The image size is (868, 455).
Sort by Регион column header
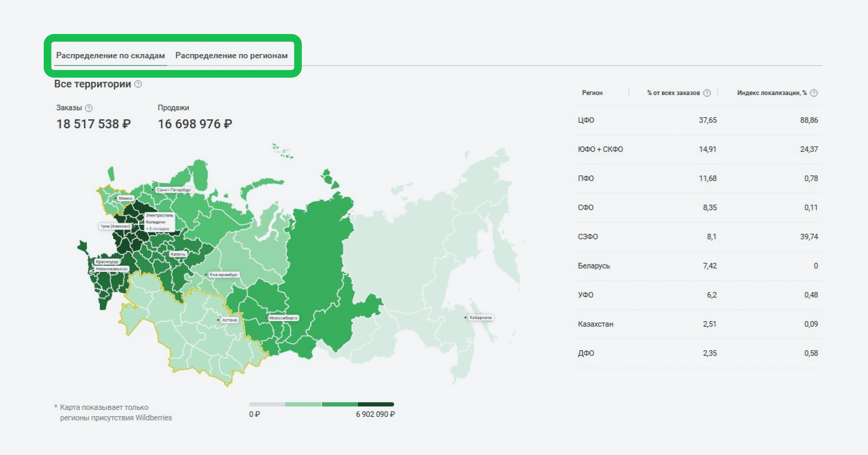click(x=592, y=93)
